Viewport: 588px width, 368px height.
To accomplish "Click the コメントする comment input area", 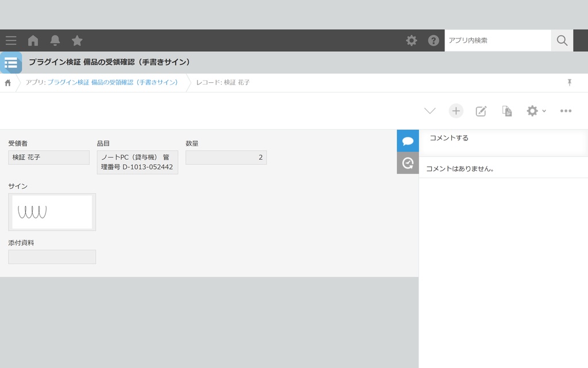I will (503, 143).
